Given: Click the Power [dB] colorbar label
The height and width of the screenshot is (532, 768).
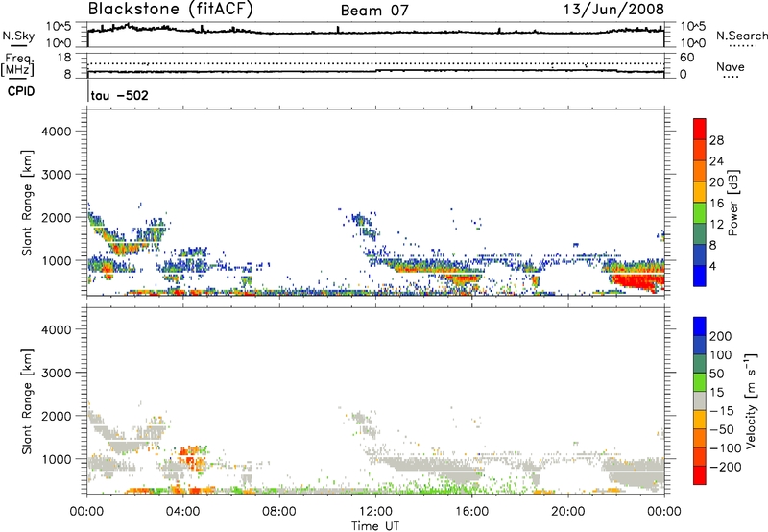Looking at the screenshot, I should point(733,203).
